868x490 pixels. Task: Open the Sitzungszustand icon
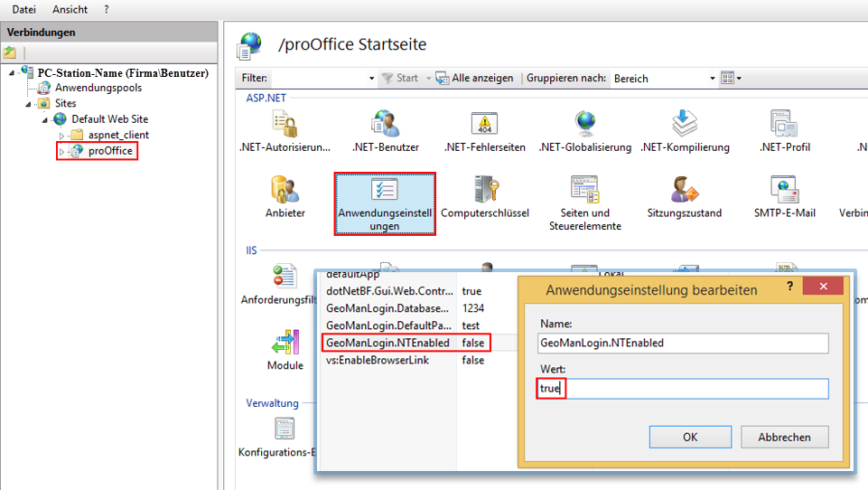684,192
